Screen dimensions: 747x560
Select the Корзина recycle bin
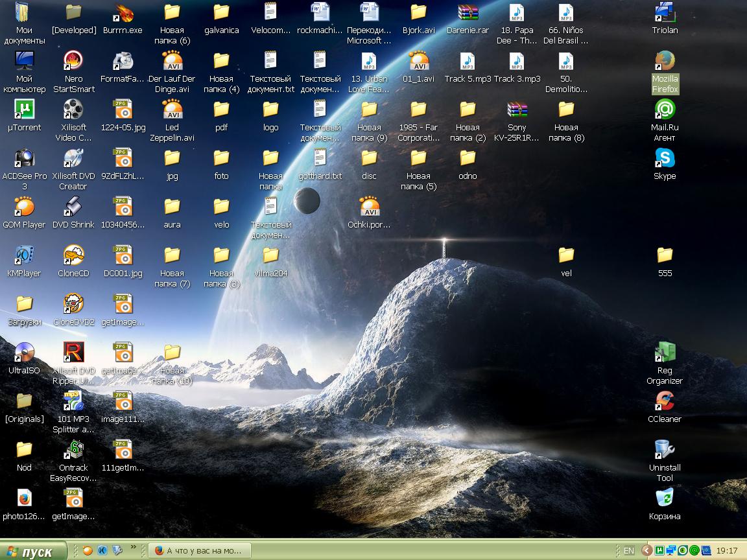665,499
